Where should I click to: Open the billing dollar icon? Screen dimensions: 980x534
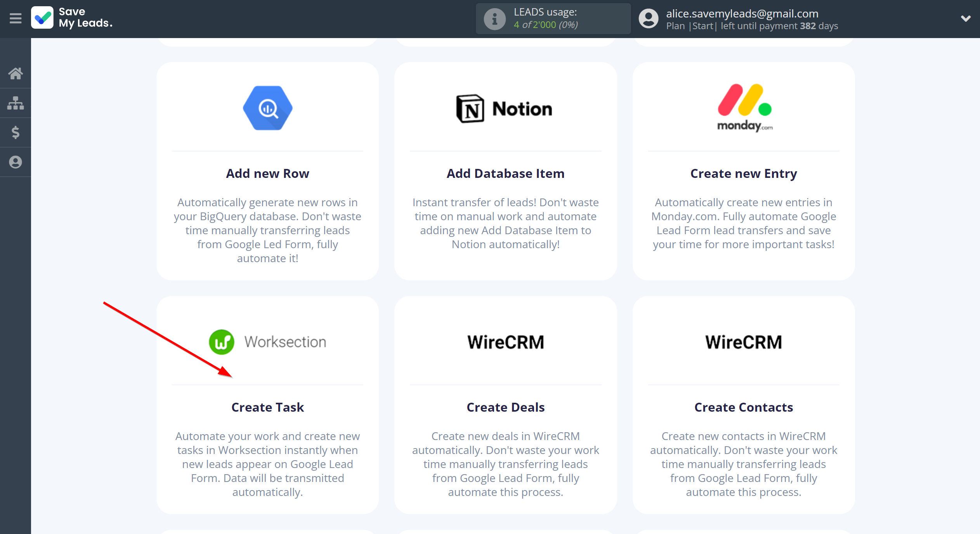(x=16, y=132)
